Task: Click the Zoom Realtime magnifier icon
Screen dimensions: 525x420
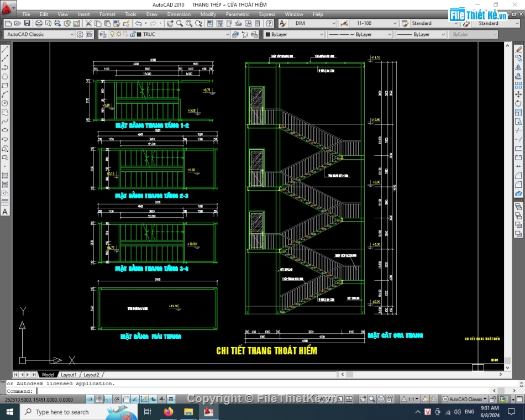Action: 180,23
